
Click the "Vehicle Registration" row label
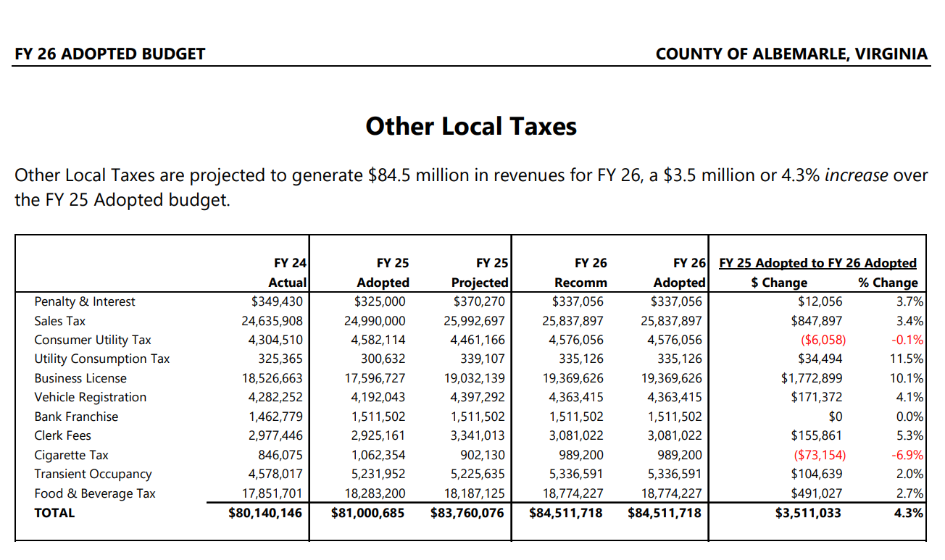tap(91, 397)
